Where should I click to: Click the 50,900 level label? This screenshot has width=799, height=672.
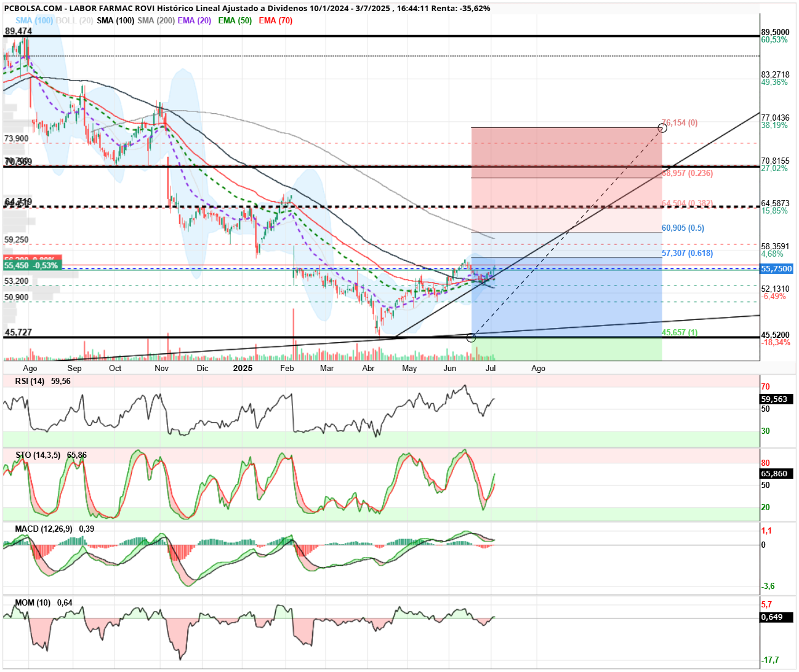[x=17, y=297]
